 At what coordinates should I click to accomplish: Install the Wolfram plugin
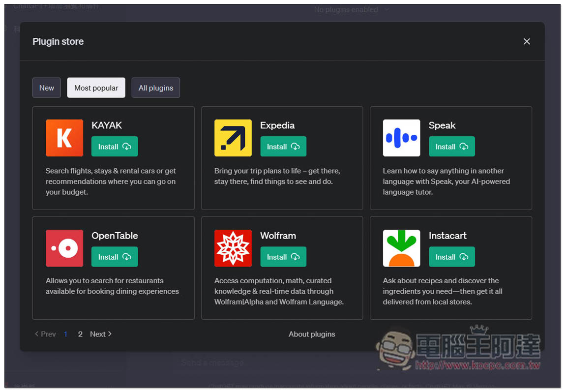tap(283, 257)
